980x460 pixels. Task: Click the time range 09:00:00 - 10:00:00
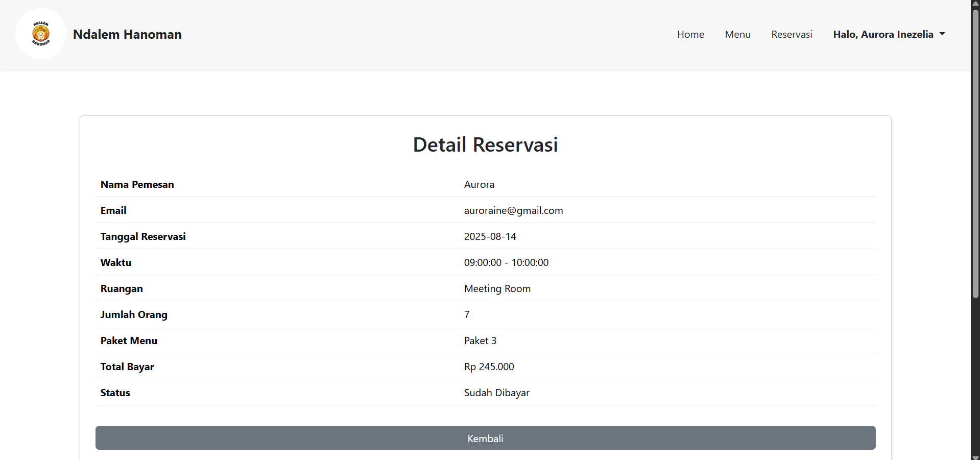pyautogui.click(x=506, y=262)
